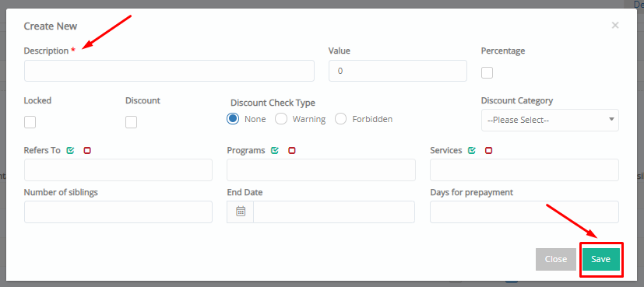Select the None radio option
Image resolution: width=644 pixels, height=287 pixels.
coord(233,119)
